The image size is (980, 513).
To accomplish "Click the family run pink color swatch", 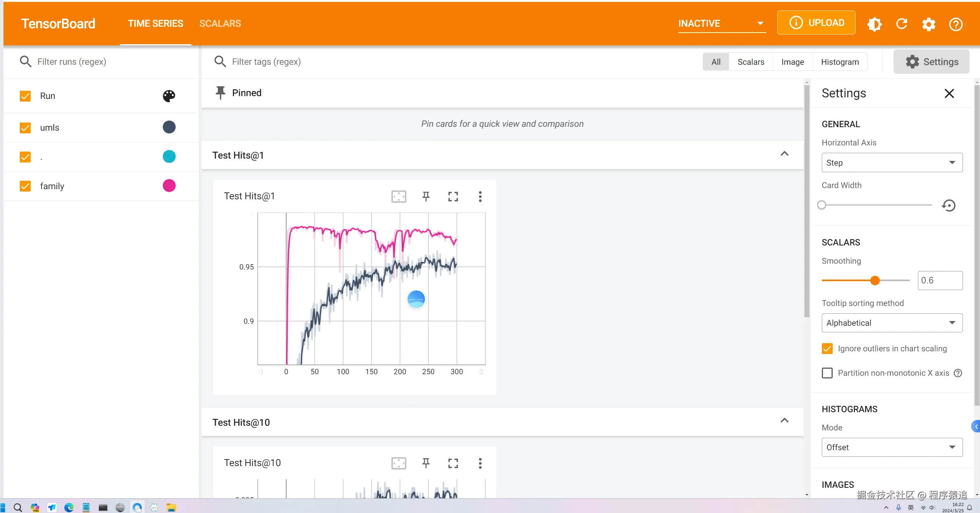I will pos(169,186).
